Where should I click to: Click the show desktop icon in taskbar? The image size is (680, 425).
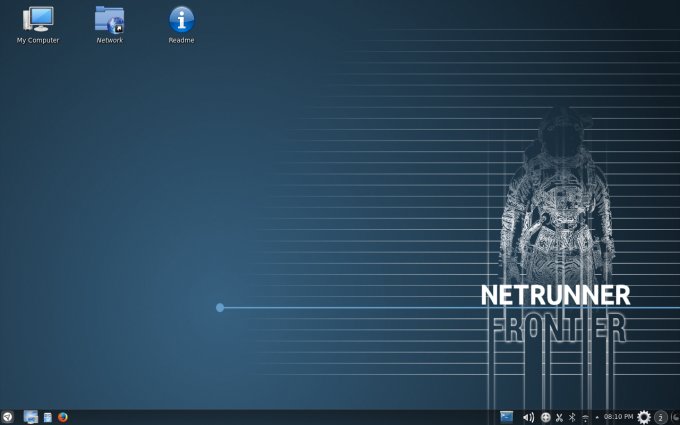click(31, 417)
